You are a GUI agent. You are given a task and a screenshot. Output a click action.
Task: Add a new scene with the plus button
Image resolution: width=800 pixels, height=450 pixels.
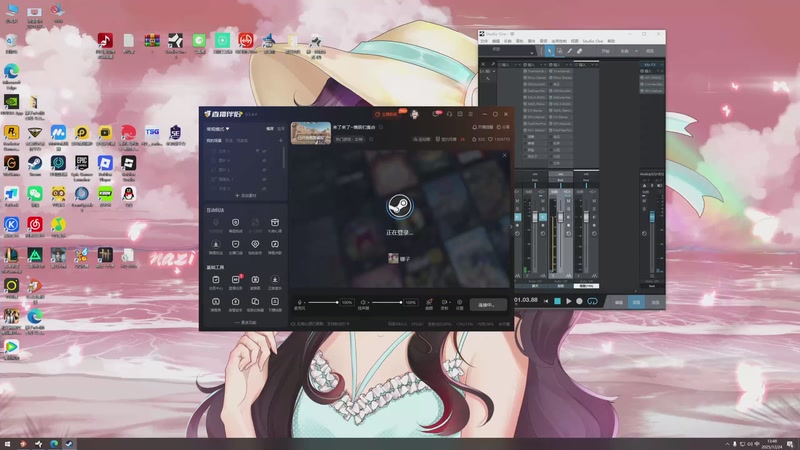[281, 140]
